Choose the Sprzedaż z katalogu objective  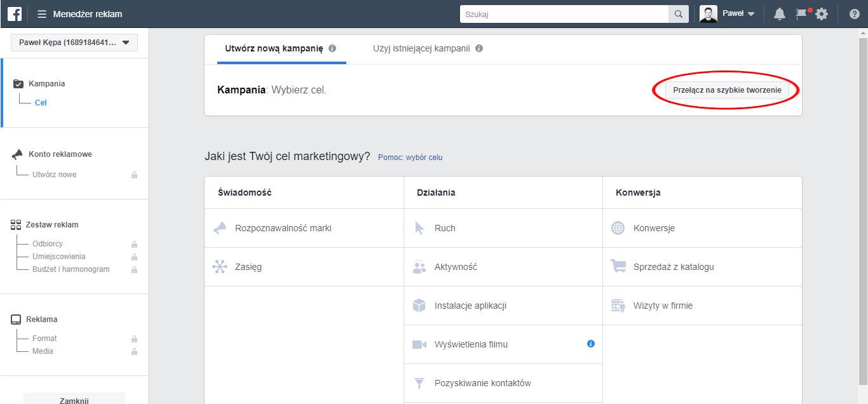pyautogui.click(x=673, y=267)
